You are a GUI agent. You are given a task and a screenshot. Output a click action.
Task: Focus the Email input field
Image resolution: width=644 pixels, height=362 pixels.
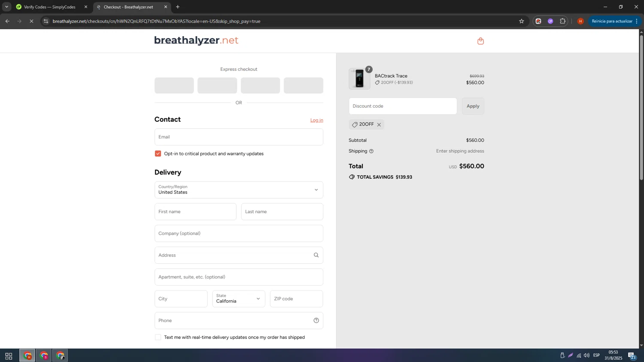(x=239, y=137)
